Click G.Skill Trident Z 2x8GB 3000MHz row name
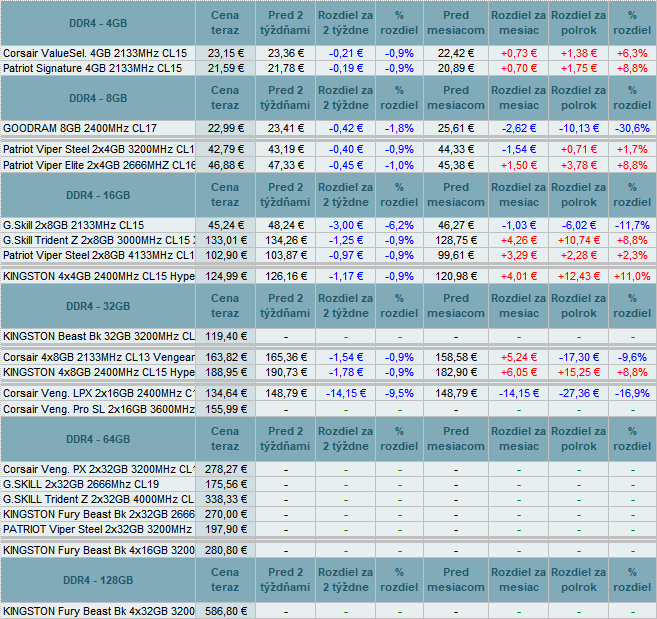 [98, 240]
